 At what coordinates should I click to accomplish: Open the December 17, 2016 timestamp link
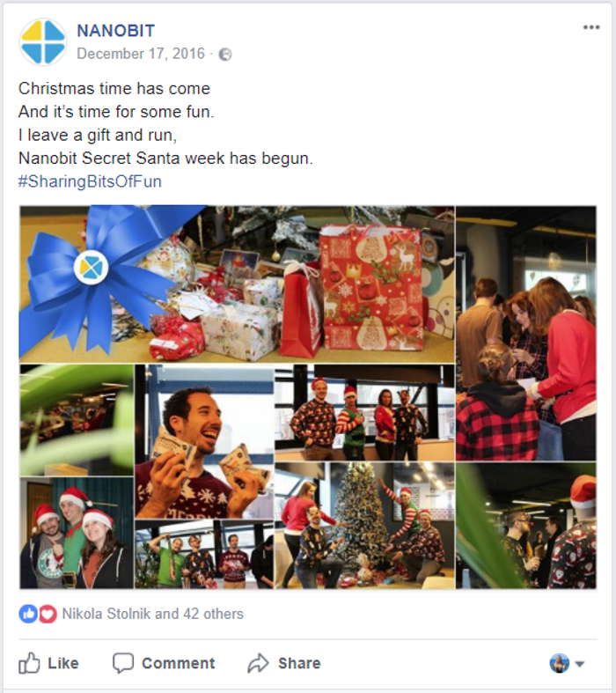click(141, 54)
